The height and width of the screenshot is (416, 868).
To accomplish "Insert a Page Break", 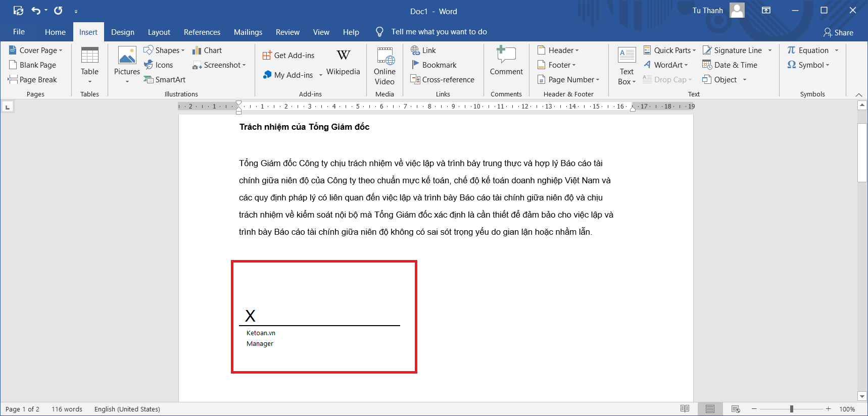I will point(33,80).
